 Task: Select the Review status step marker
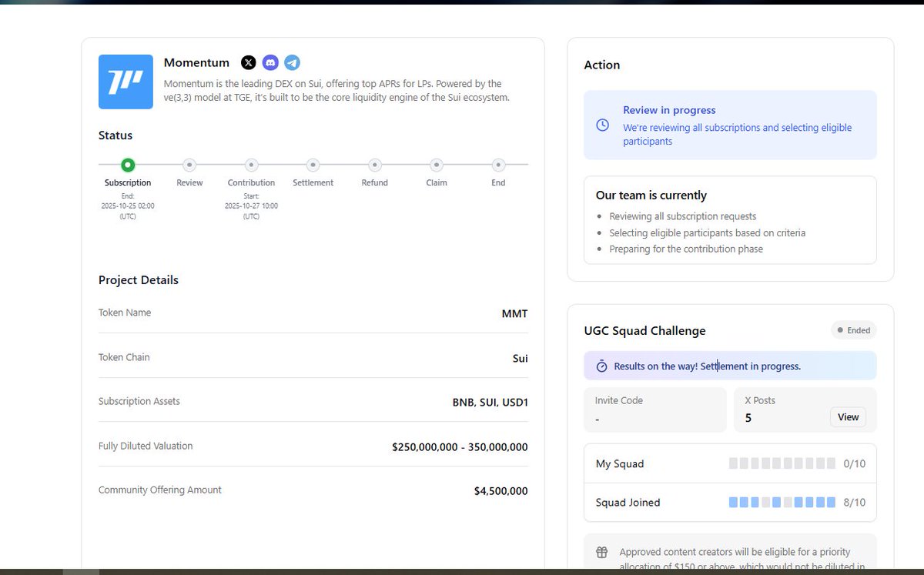click(189, 165)
